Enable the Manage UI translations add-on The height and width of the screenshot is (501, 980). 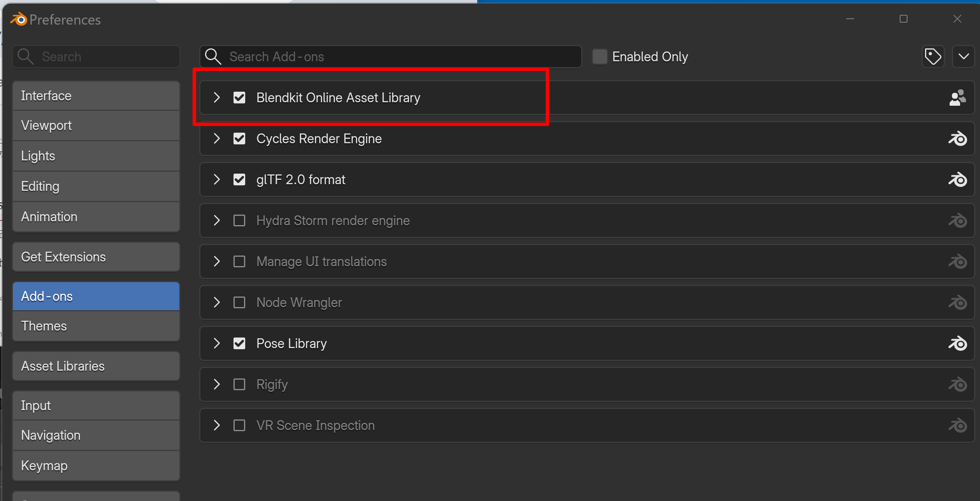239,261
